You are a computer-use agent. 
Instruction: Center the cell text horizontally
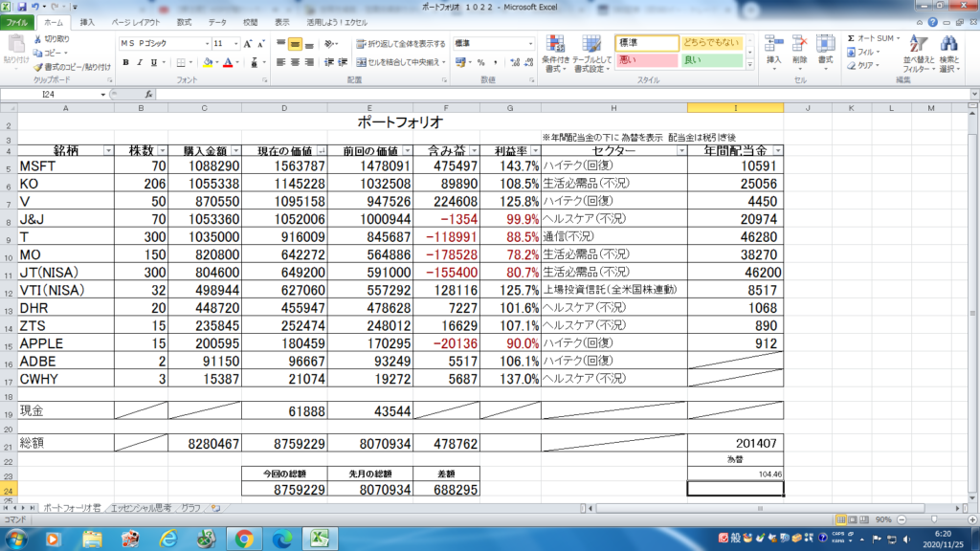click(295, 62)
